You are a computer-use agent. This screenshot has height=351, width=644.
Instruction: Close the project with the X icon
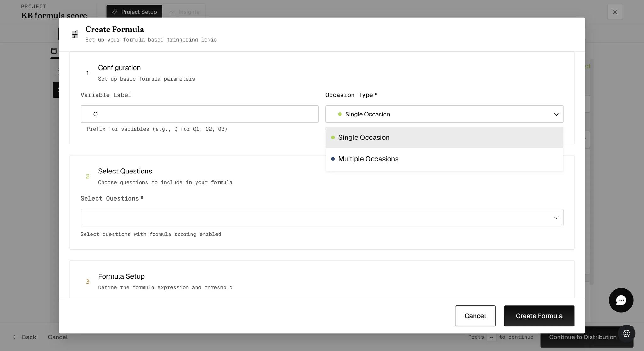pos(615,12)
